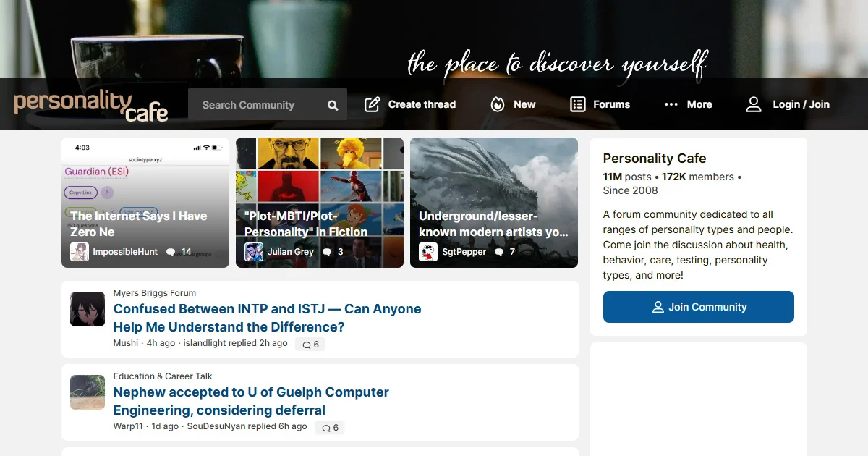Viewport: 868px width, 456px height.
Task: Click the author name Warp11
Action: point(128,426)
